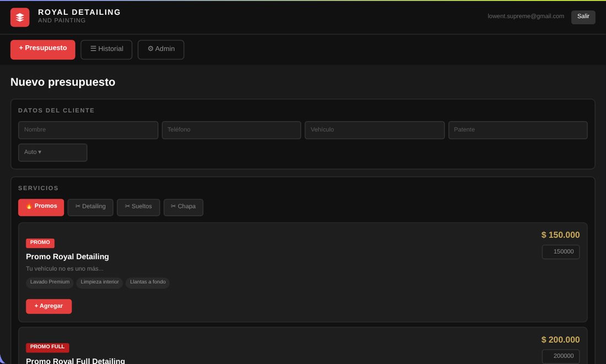Switch to the Historial tab

tap(106, 50)
